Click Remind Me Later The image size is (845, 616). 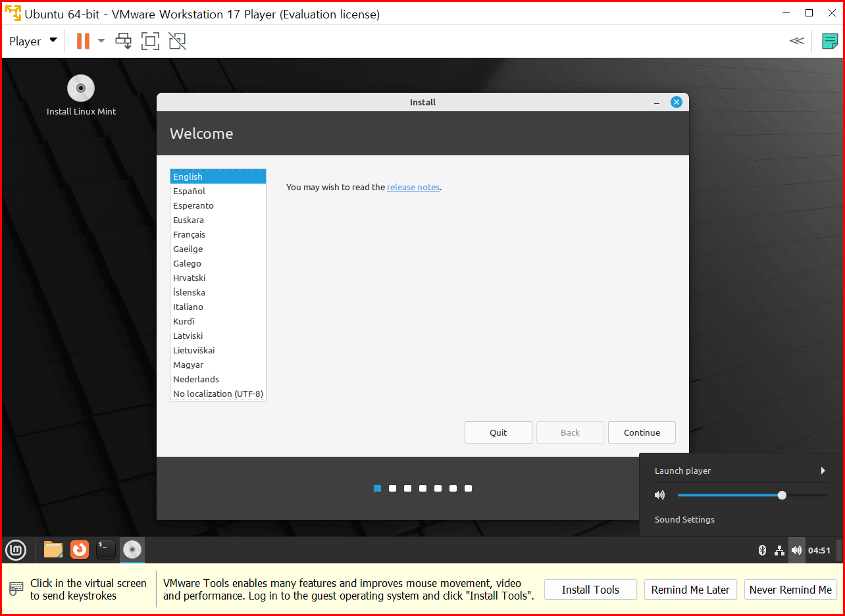690,590
